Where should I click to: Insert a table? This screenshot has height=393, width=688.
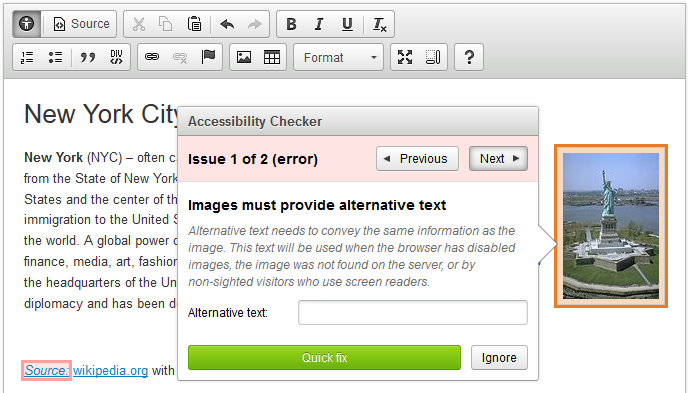(272, 57)
